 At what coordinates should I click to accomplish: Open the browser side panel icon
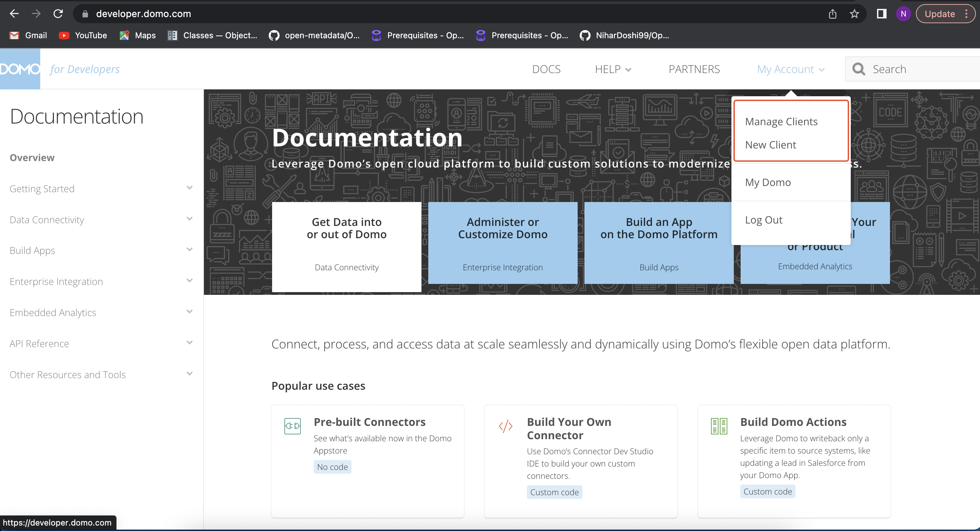point(881,14)
